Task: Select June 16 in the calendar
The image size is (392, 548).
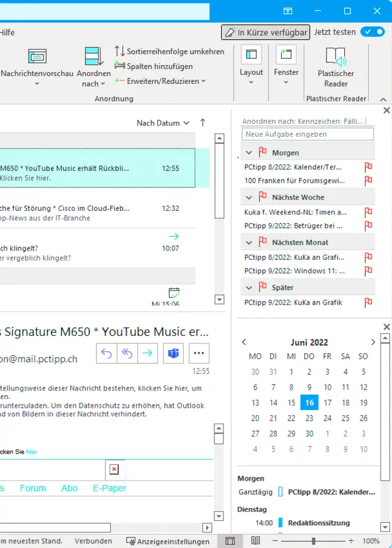Action: (x=309, y=403)
